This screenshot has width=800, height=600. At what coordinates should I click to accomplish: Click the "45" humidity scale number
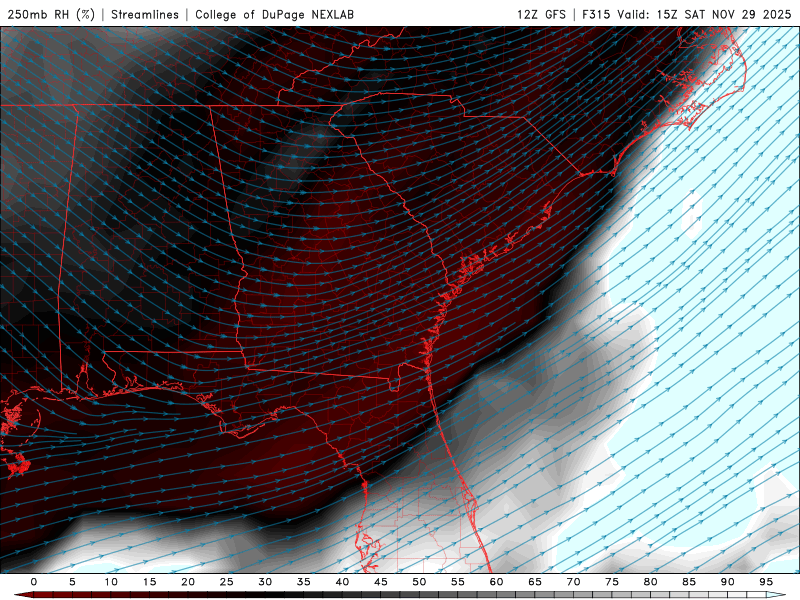click(381, 582)
